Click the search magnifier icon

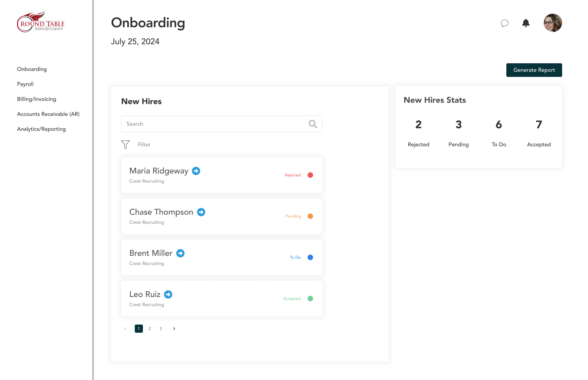pos(312,124)
